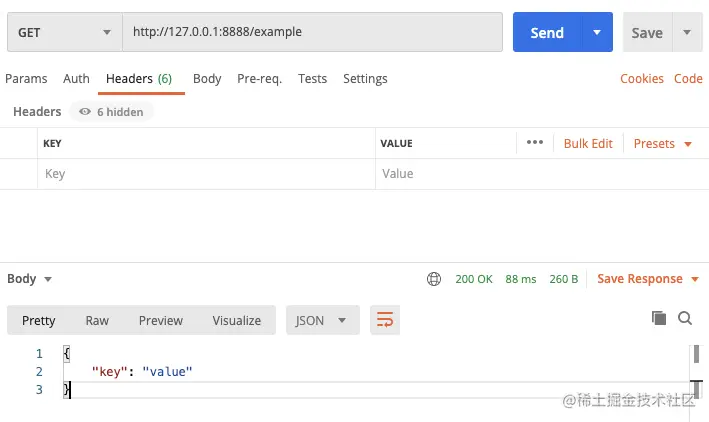Viewport: 709px width, 422px height.
Task: Toggle line wrap icon
Action: click(x=385, y=320)
